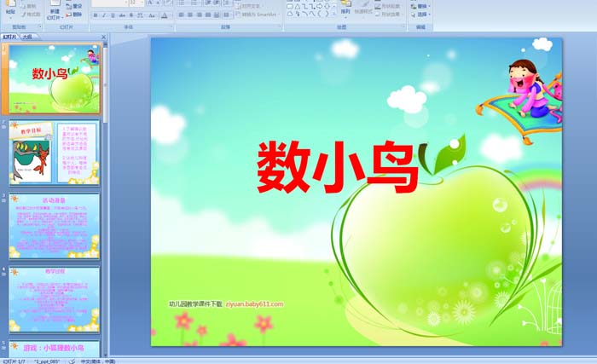Toggle Bold formatting
Screen dimensions: 597x364
point(95,14)
